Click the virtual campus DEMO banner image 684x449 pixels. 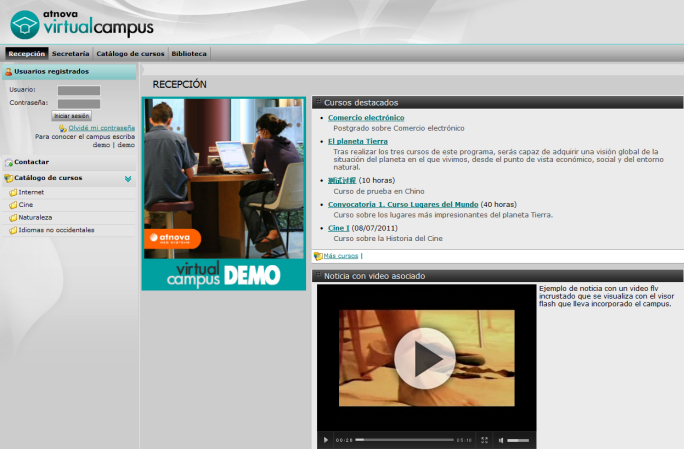pos(224,194)
